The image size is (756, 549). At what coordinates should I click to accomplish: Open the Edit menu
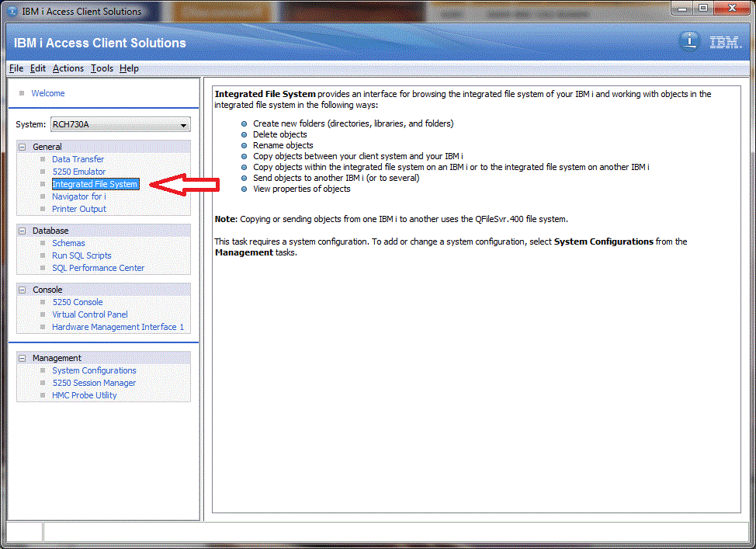tap(37, 68)
